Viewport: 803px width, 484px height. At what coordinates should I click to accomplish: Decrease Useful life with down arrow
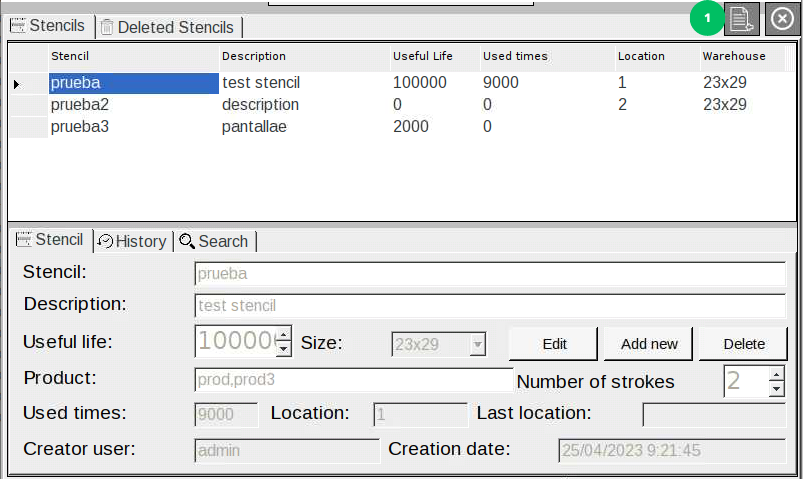[x=283, y=350]
